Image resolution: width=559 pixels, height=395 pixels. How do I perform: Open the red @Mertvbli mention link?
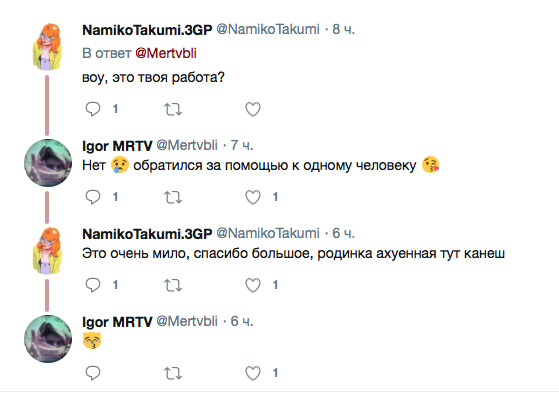click(166, 53)
